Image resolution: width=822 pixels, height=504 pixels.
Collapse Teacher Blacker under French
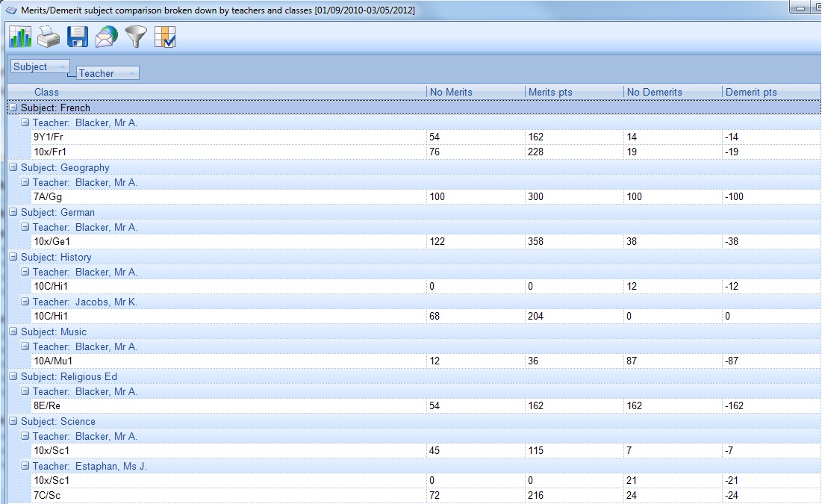[25, 122]
